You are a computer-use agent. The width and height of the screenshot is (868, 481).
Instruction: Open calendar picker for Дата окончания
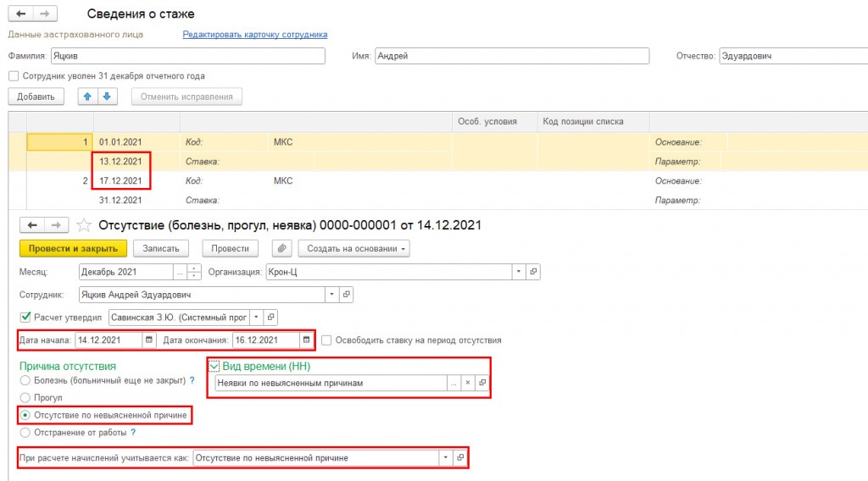point(304,340)
